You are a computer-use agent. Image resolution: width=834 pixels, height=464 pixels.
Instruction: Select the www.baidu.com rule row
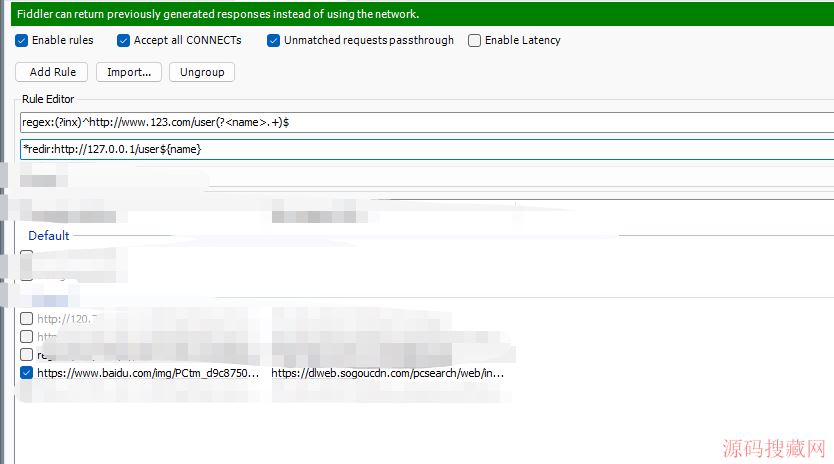point(148,373)
